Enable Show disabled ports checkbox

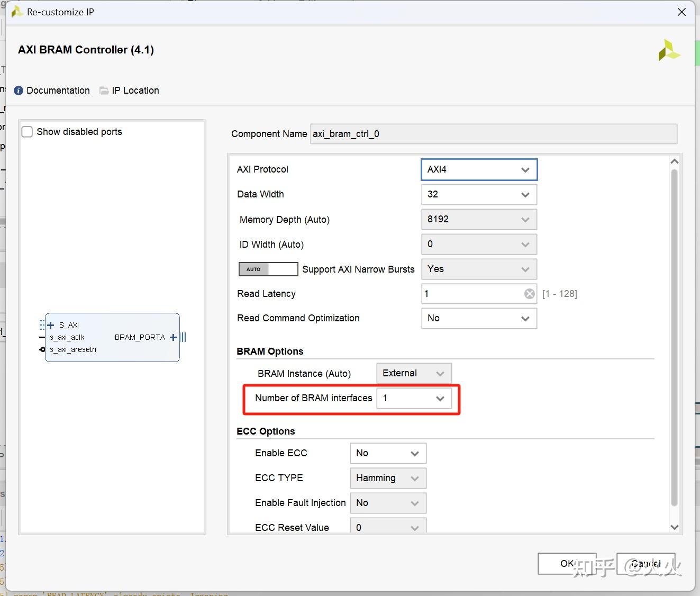[x=28, y=132]
